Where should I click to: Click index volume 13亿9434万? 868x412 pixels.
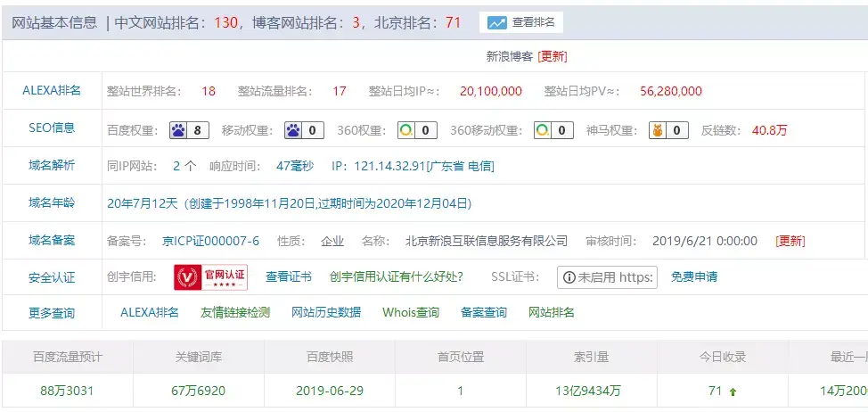[588, 391]
